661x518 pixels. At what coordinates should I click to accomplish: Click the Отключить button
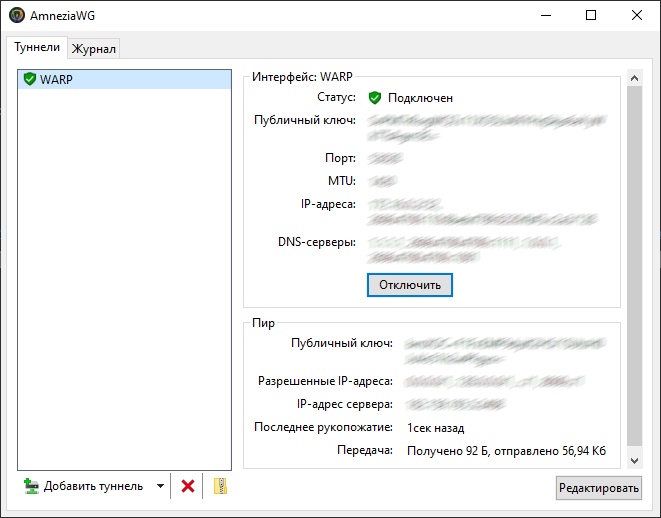point(410,285)
